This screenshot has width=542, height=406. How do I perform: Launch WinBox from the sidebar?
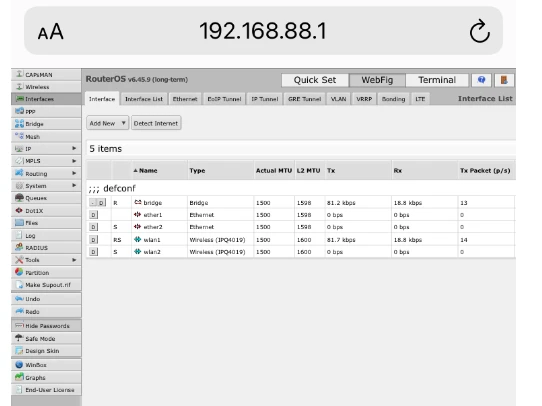pos(46,365)
